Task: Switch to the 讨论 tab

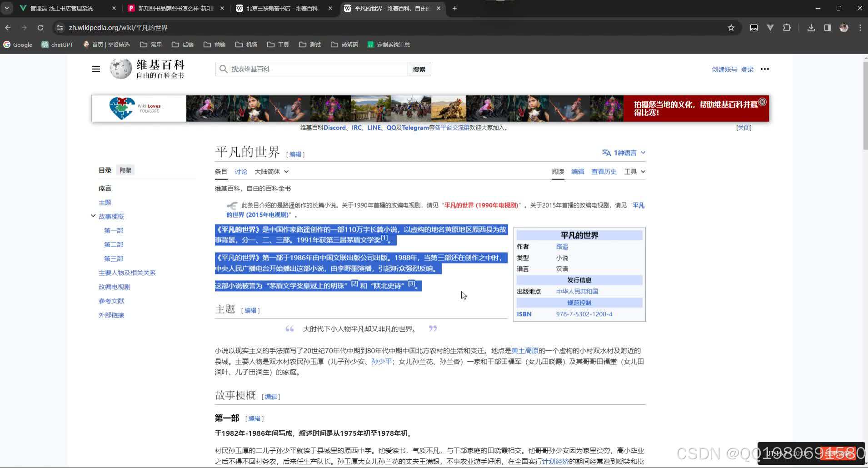Action: [x=241, y=171]
